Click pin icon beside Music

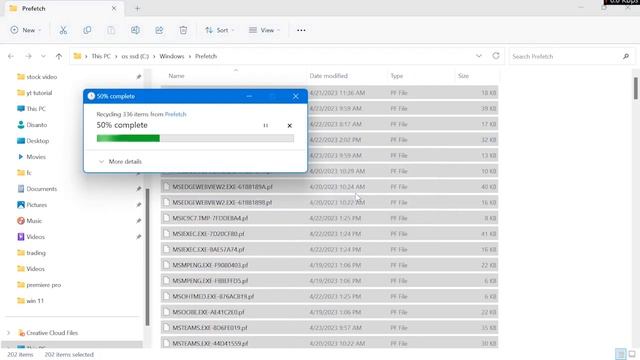[x=139, y=221]
